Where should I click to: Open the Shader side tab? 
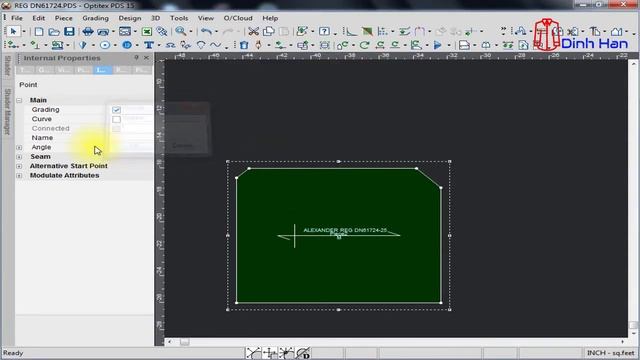(x=7, y=66)
